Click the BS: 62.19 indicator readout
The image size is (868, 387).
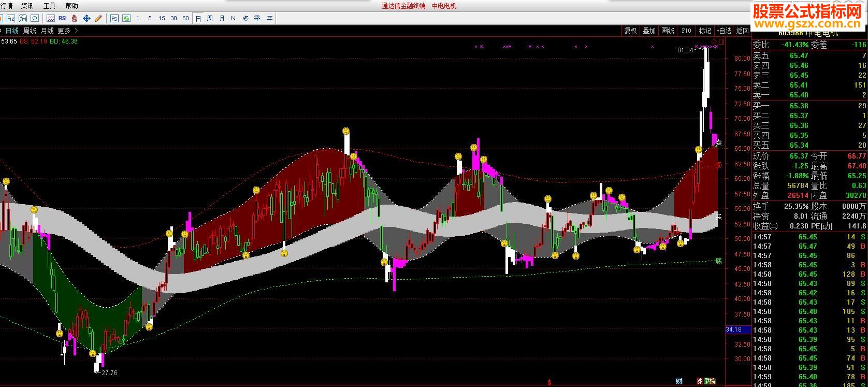tap(33, 41)
